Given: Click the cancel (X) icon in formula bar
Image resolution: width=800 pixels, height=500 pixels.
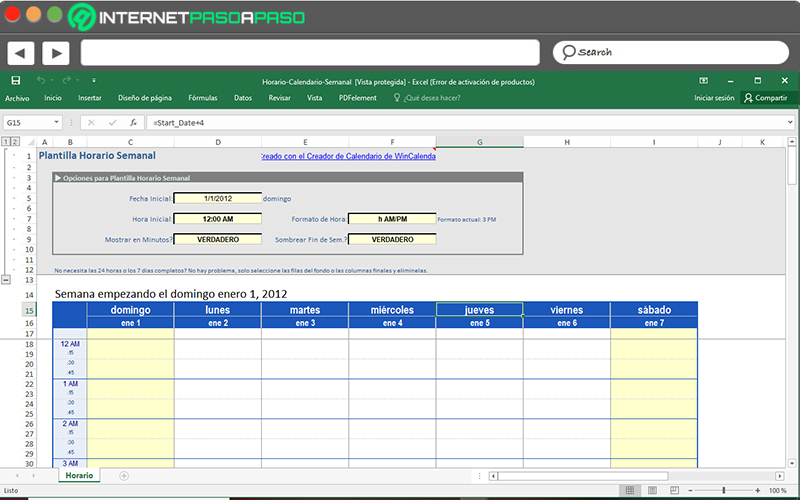Looking at the screenshot, I should (91, 122).
